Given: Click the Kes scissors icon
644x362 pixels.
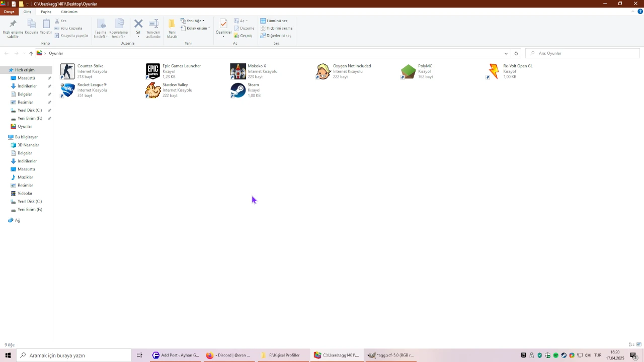Looking at the screenshot, I should point(57,21).
